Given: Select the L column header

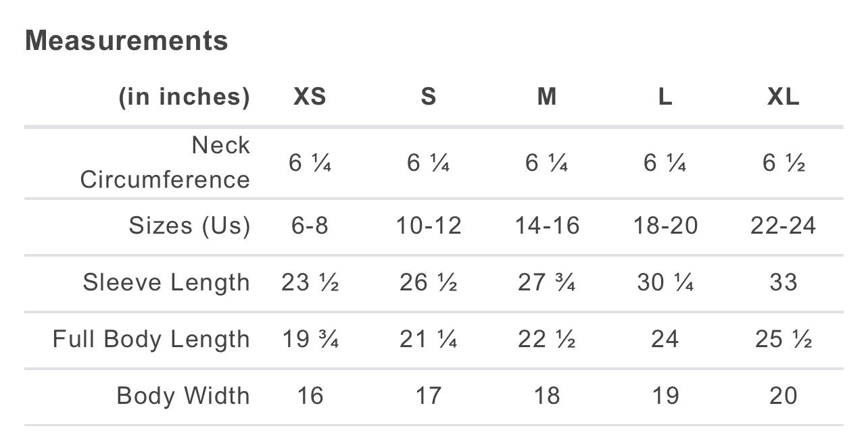Looking at the screenshot, I should [665, 97].
